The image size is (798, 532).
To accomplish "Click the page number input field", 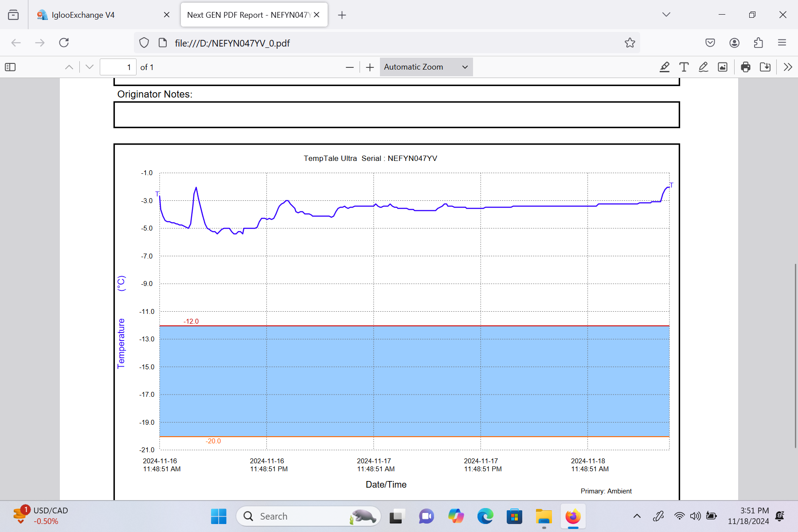I will (x=118, y=67).
